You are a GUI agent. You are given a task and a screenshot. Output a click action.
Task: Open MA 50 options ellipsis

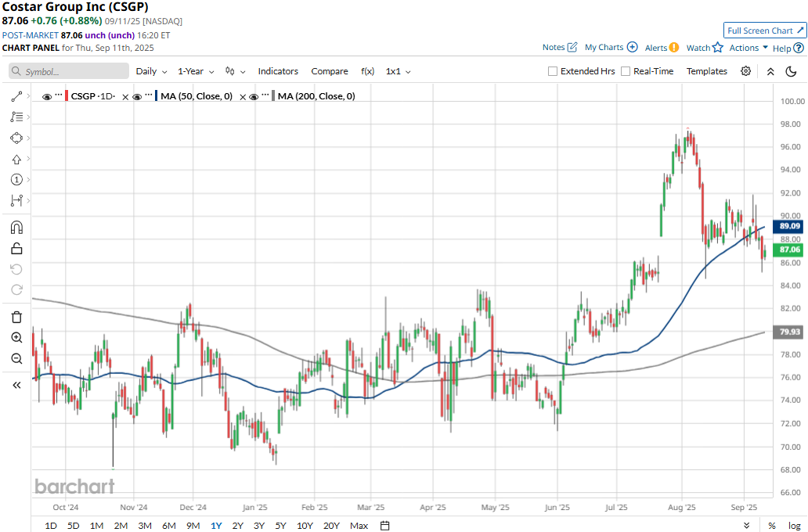coord(149,95)
